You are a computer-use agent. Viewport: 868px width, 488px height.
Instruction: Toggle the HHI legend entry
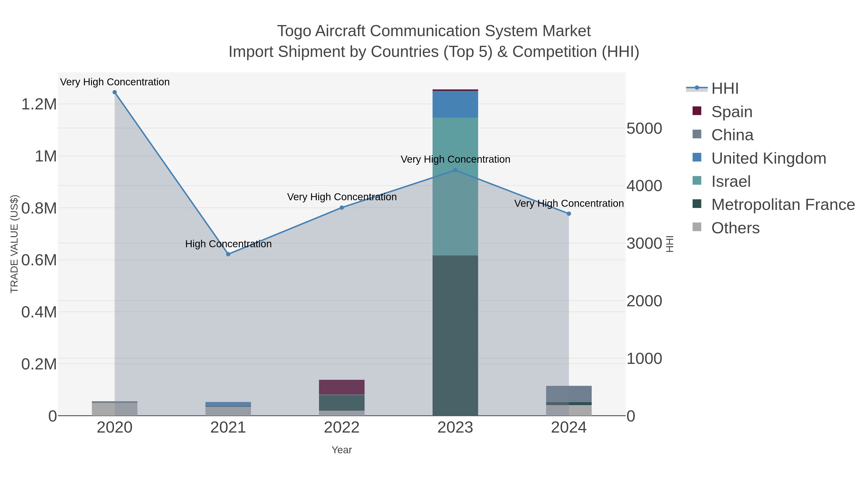coord(712,89)
